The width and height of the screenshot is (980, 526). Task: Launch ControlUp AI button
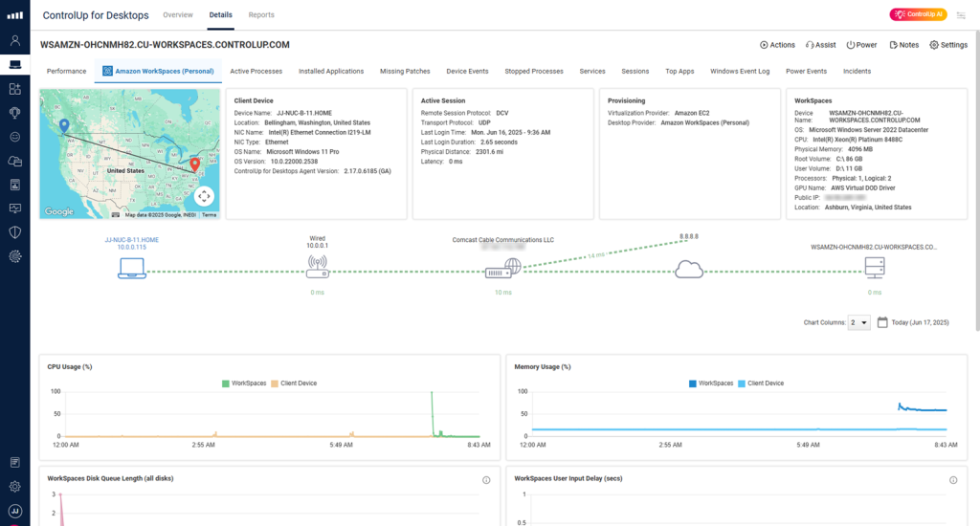click(x=918, y=14)
